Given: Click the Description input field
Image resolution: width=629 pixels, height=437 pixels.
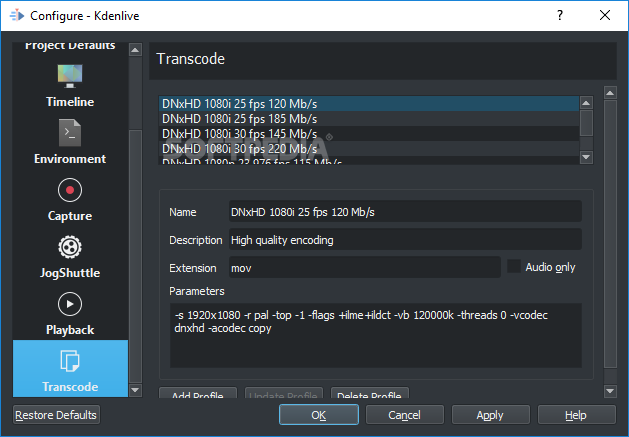Looking at the screenshot, I should [405, 240].
